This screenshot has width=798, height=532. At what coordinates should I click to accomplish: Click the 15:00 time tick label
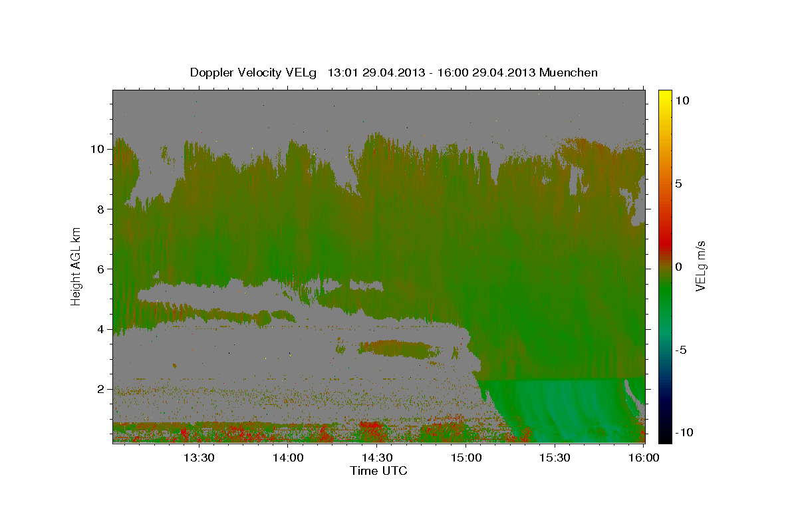tap(465, 458)
